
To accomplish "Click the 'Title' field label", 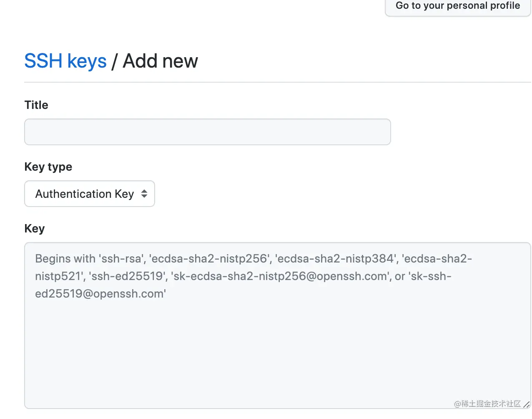I will pos(36,105).
